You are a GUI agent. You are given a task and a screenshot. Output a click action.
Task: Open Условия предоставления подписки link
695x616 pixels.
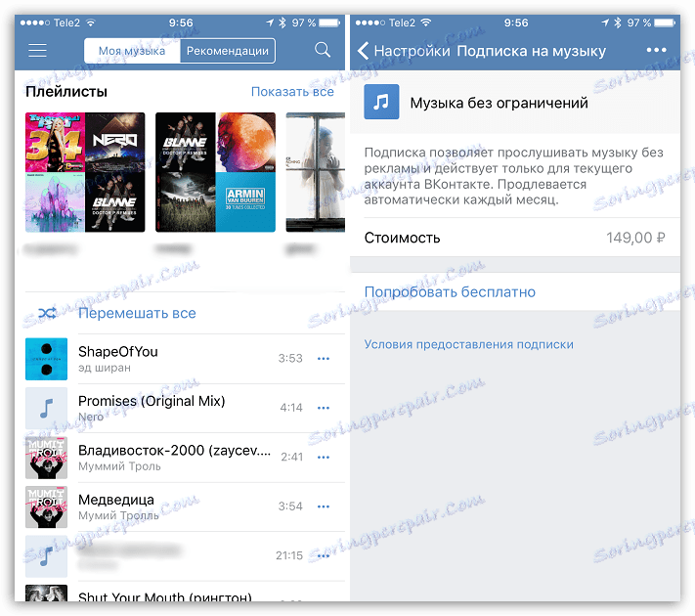(x=468, y=344)
